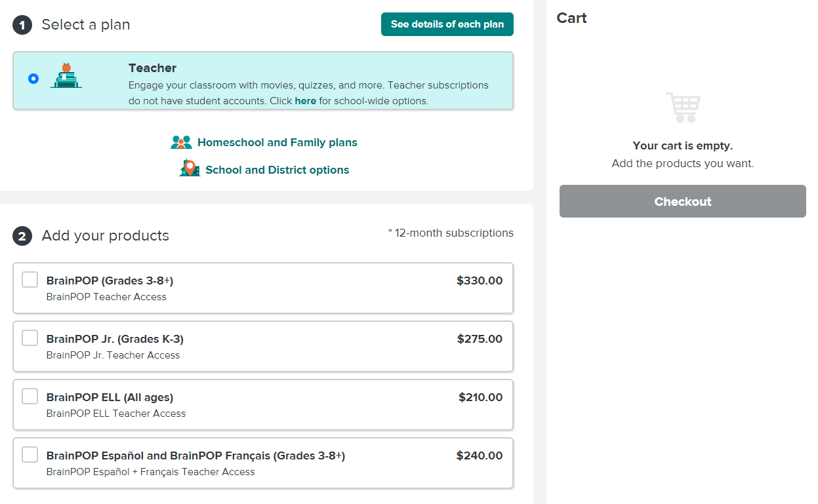This screenshot has height=504, width=818.
Task: Check the BrainPOP Español and Français checkbox
Action: [x=30, y=455]
